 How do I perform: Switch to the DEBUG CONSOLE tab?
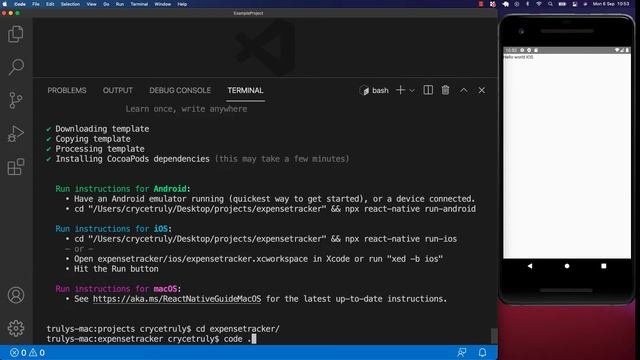pos(180,90)
